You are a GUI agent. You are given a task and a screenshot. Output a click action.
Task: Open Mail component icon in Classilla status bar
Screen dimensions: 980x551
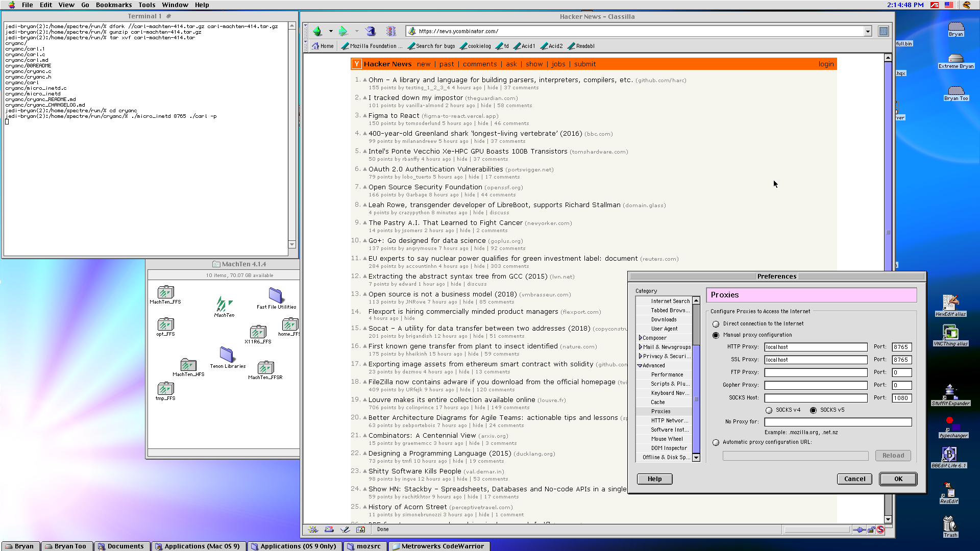point(329,530)
